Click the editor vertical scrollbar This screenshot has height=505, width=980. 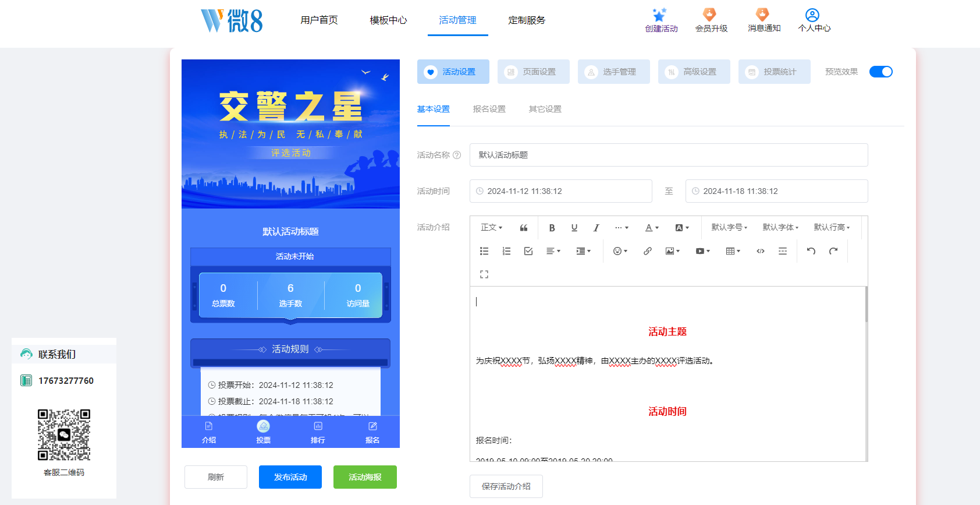click(867, 304)
